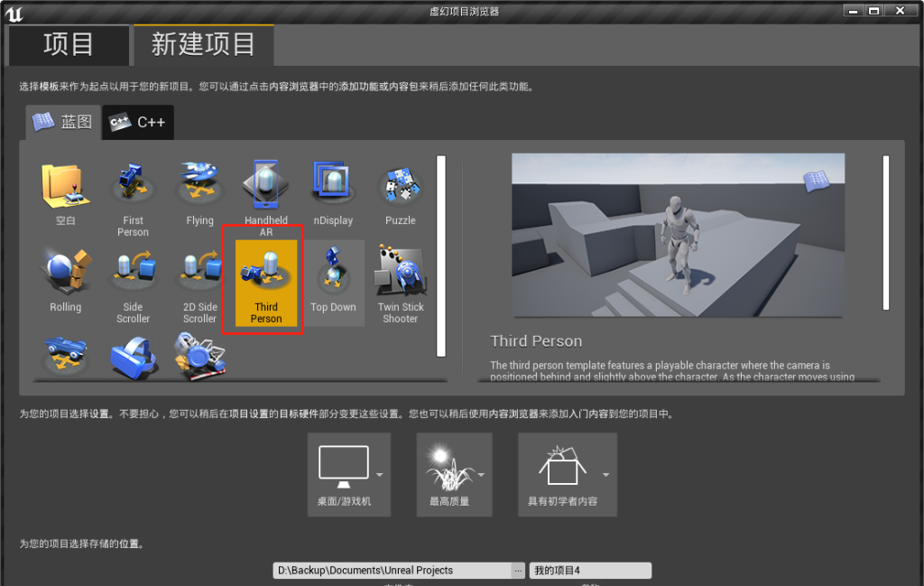The height and width of the screenshot is (586, 924).
Task: Select the blank (空白) project template
Action: click(x=65, y=196)
